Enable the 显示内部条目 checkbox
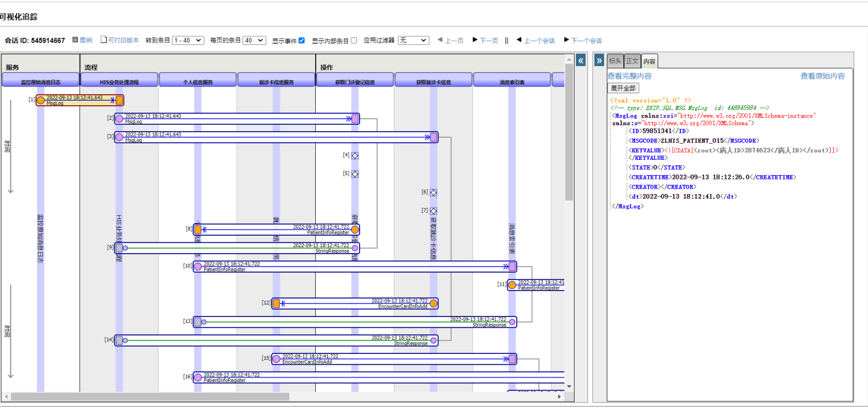 click(x=354, y=40)
